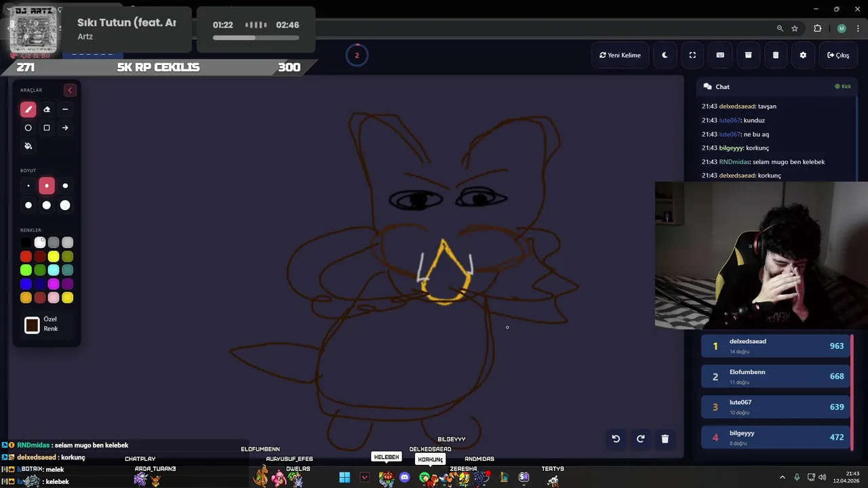Select the straight line tool

pos(65,109)
